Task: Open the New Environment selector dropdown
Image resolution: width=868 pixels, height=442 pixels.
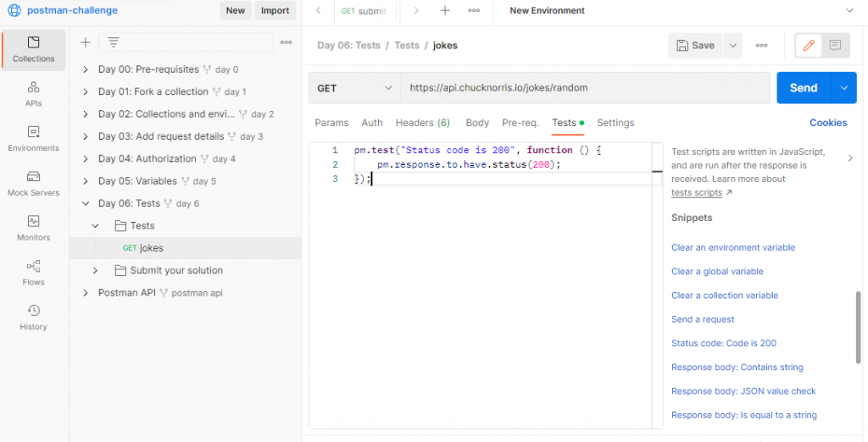Action: click(849, 10)
